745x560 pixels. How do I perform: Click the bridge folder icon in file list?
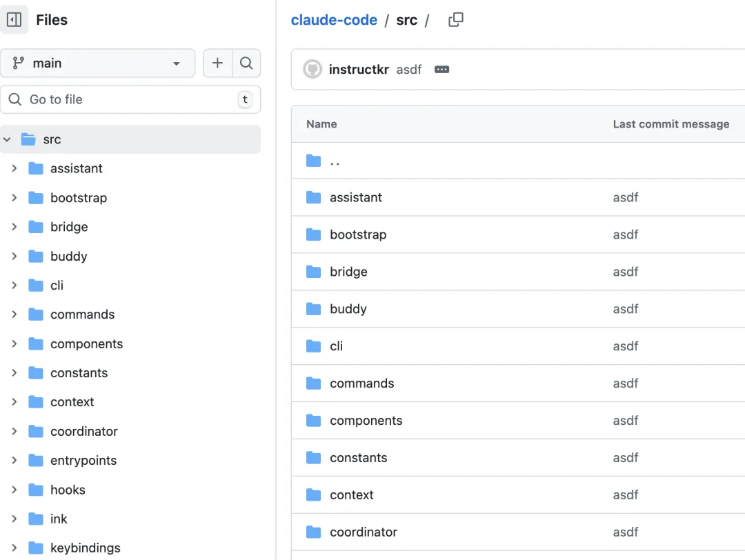coord(314,272)
